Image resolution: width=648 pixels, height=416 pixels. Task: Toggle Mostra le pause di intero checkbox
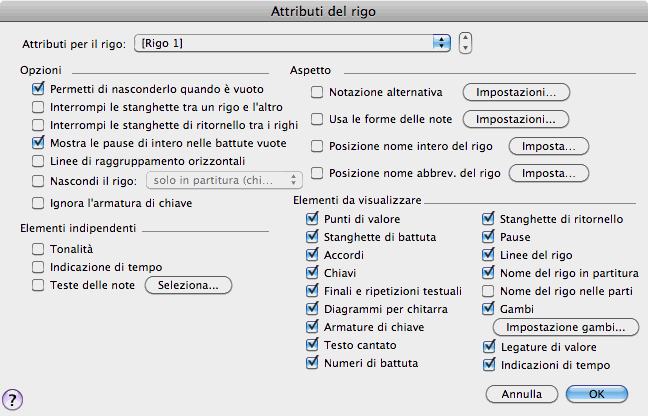tap(38, 144)
